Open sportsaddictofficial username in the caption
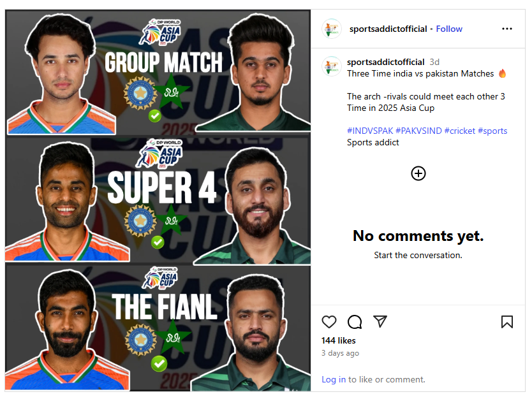The image size is (532, 399). pos(385,62)
